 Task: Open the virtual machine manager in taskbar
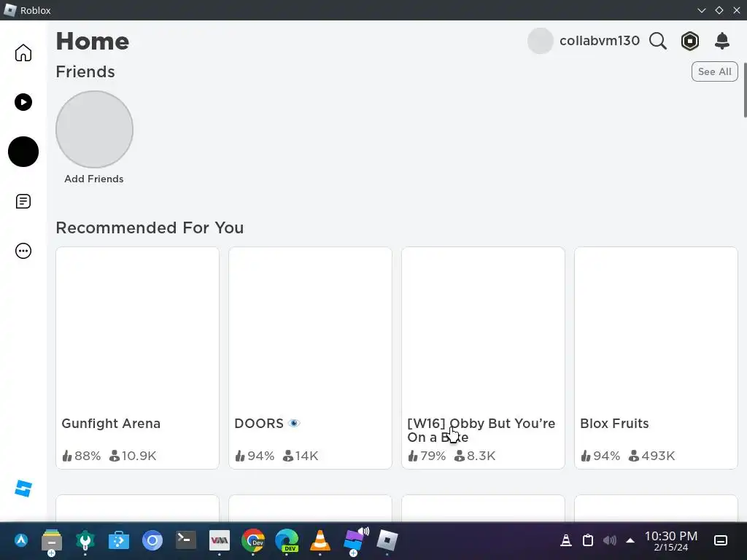pos(219,540)
